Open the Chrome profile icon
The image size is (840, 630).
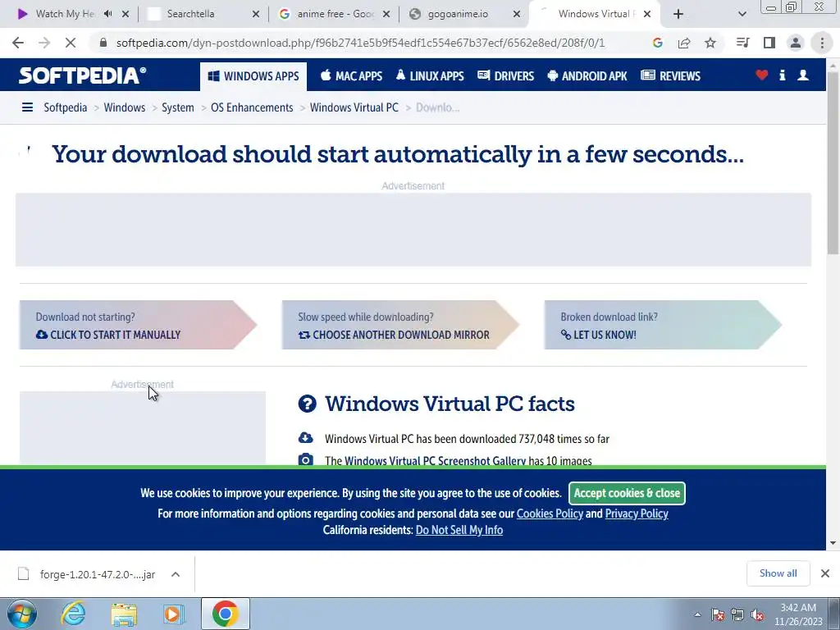pos(796,43)
